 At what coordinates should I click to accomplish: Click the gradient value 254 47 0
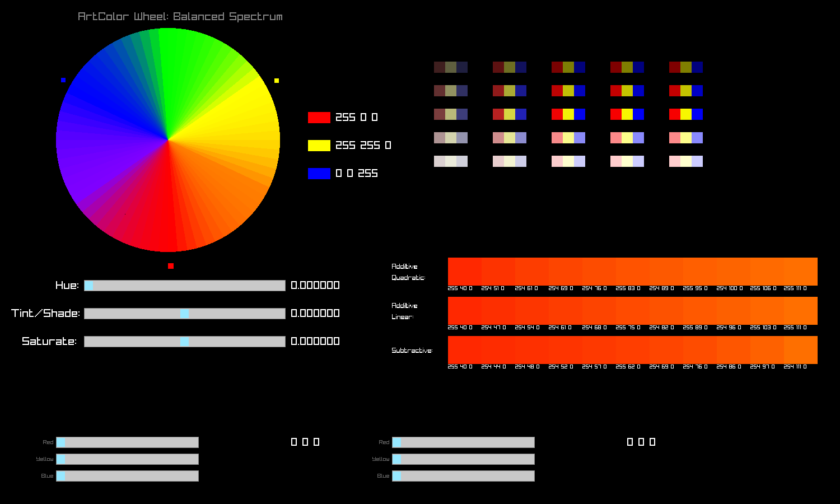click(x=493, y=328)
